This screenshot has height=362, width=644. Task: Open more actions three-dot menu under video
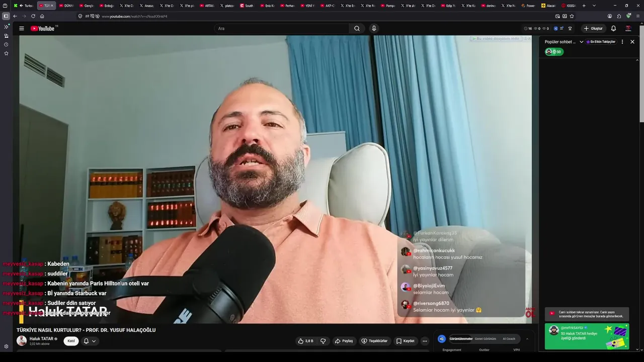[425, 341]
